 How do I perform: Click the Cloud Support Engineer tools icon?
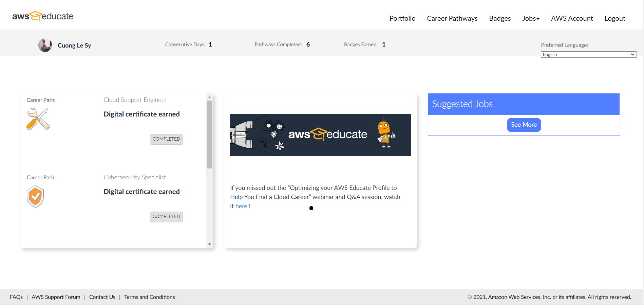(x=38, y=119)
